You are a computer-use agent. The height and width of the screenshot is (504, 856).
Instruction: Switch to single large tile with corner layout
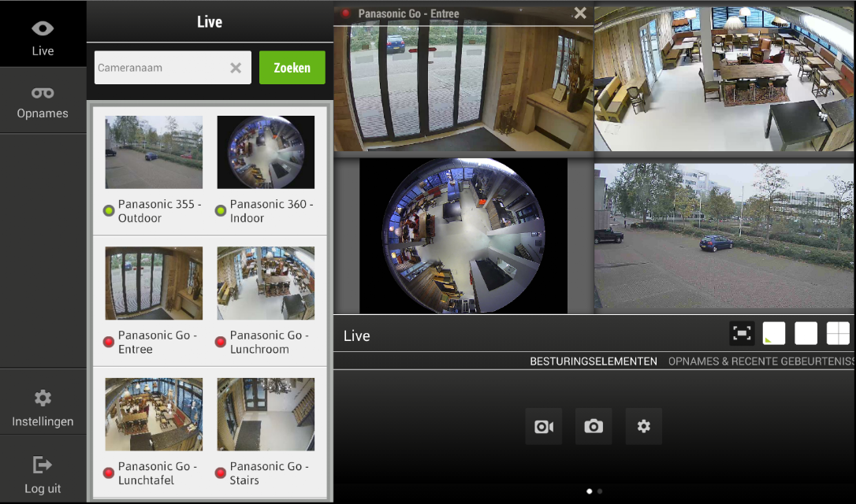point(773,333)
